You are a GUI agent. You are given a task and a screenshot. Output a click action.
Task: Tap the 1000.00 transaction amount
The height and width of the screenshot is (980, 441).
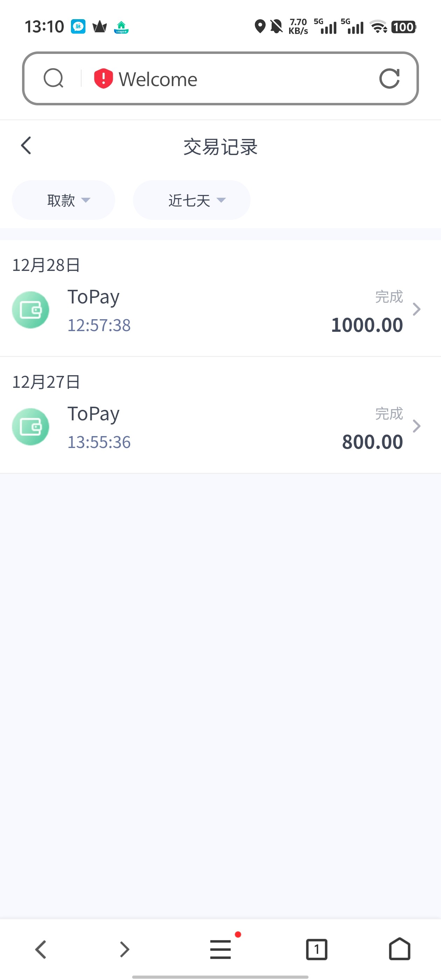[367, 325]
